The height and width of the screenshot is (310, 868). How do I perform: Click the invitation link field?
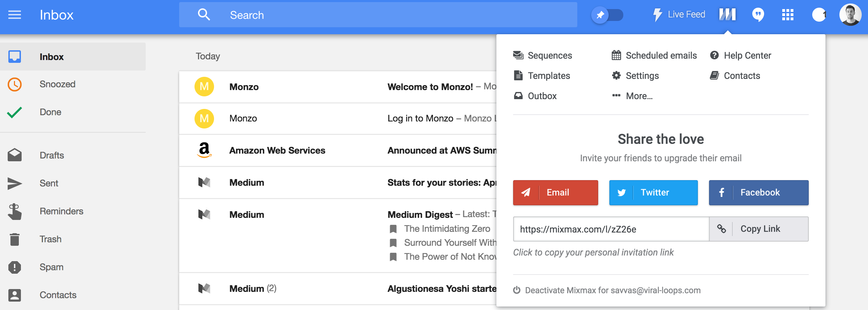(611, 229)
